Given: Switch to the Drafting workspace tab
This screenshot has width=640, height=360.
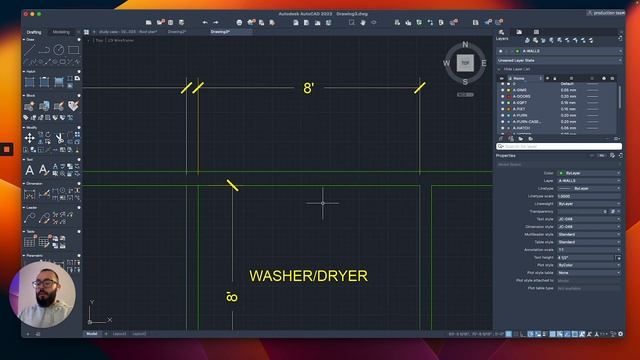Looking at the screenshot, I should pyautogui.click(x=34, y=32).
